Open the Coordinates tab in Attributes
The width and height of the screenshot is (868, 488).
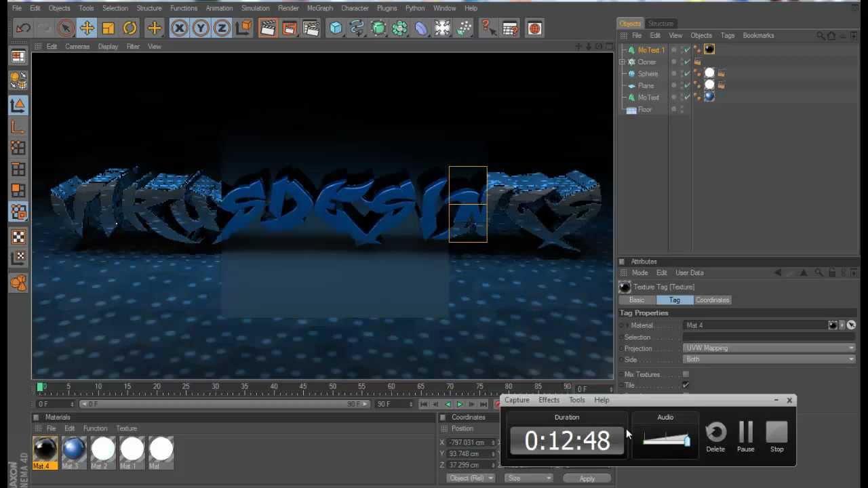pyautogui.click(x=712, y=300)
